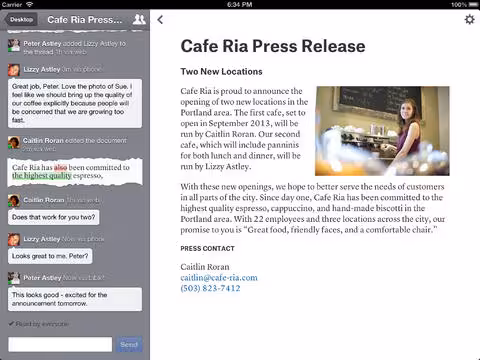Tap the (503) 823-7412 phone link

click(x=210, y=288)
